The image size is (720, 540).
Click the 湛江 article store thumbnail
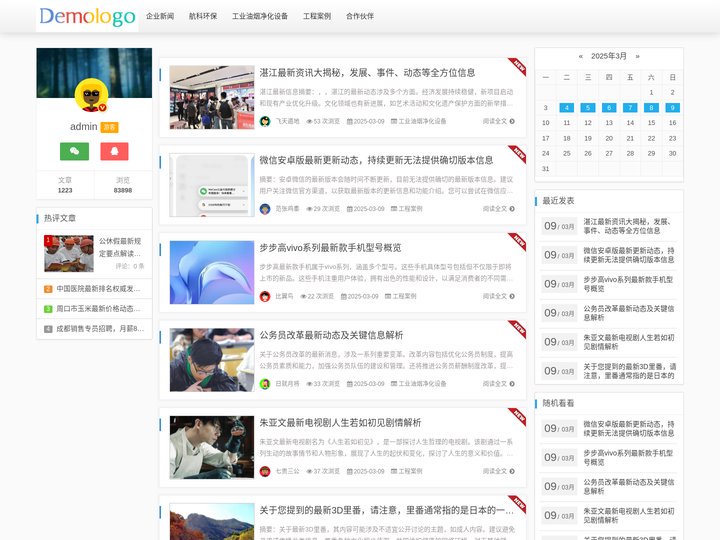pyautogui.click(x=212, y=97)
